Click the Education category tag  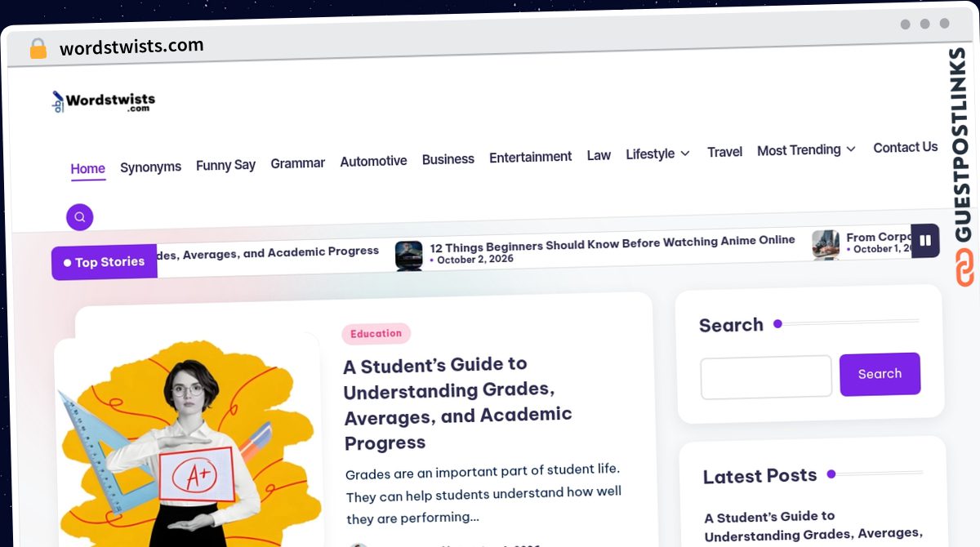click(x=376, y=333)
